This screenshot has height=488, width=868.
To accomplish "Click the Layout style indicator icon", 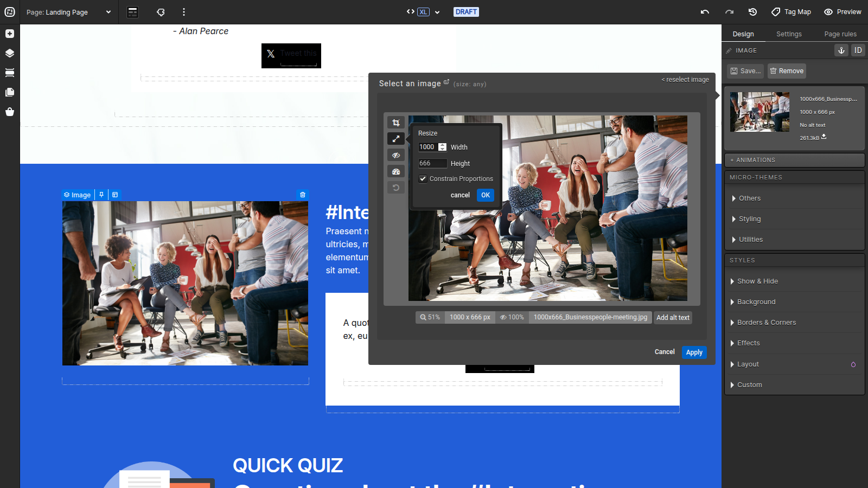I will [853, 364].
